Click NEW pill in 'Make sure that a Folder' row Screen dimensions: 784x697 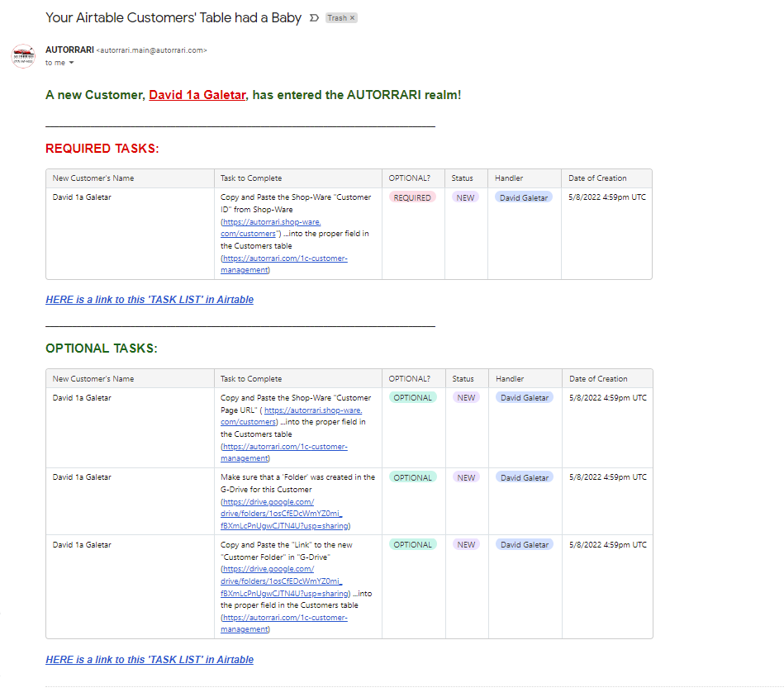pyautogui.click(x=466, y=477)
